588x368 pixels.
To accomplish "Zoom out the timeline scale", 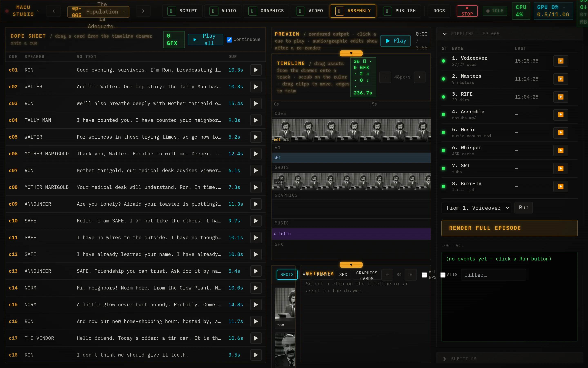I will coord(385,77).
